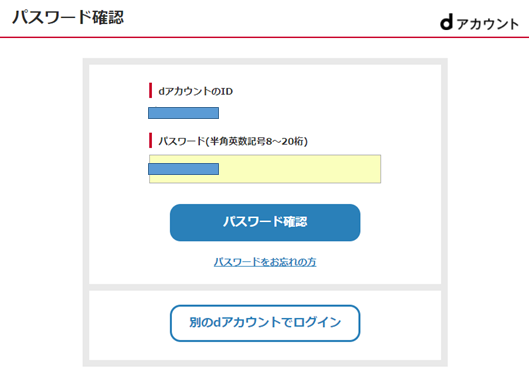Click the red divider line under header
This screenshot has width=529, height=378.
click(264, 37)
